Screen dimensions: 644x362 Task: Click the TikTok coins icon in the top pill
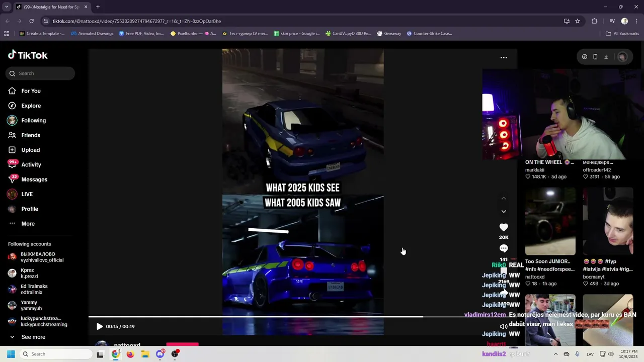coord(584,57)
